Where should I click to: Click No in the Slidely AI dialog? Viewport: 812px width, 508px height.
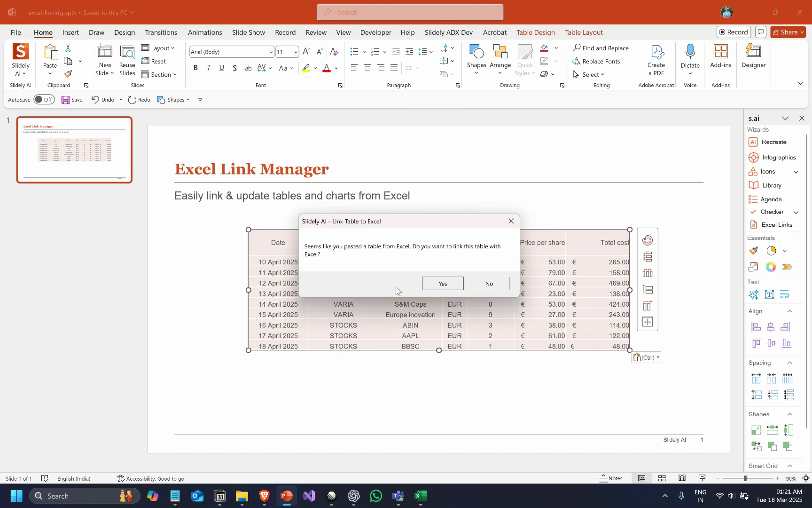(489, 283)
